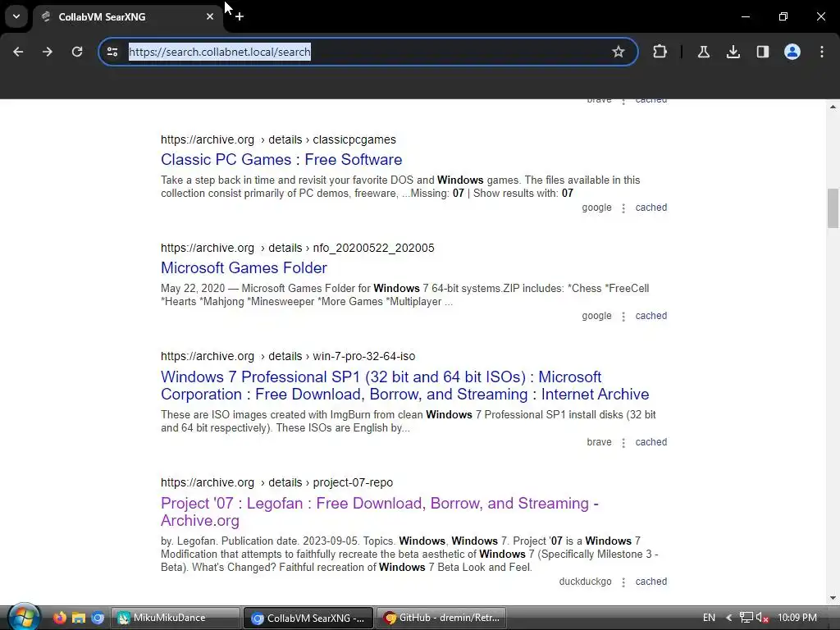The height and width of the screenshot is (630, 840).
Task: Open cached link for Windows 7 Professional
Action: click(x=651, y=442)
